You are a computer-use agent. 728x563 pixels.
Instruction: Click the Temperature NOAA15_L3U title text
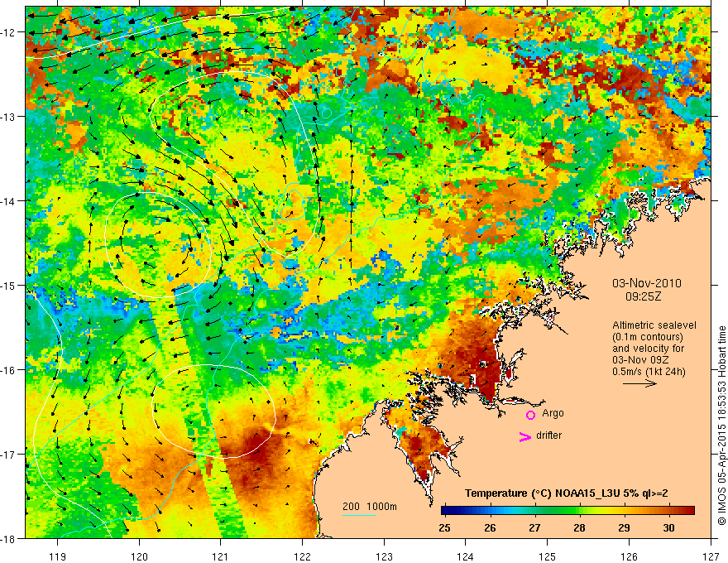point(567,493)
